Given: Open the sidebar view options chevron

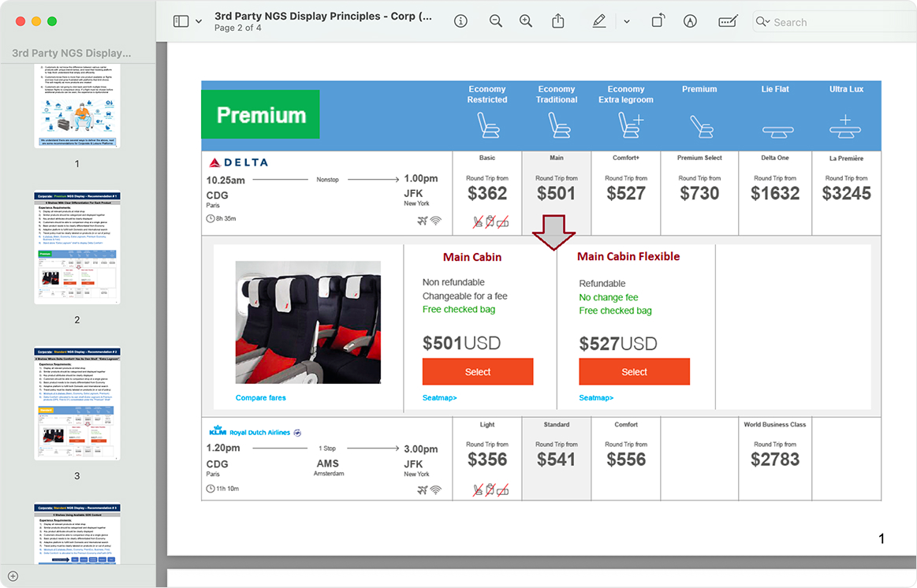Looking at the screenshot, I should point(198,21).
